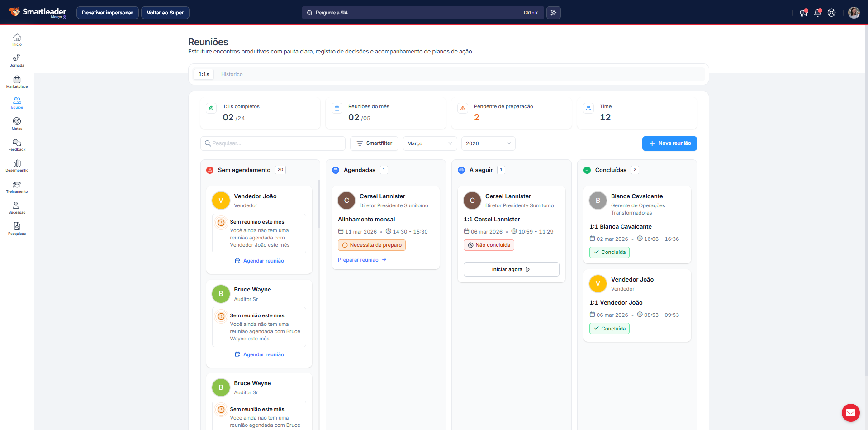The image size is (868, 430).
Task: Click the Nova reunião button
Action: 669,143
